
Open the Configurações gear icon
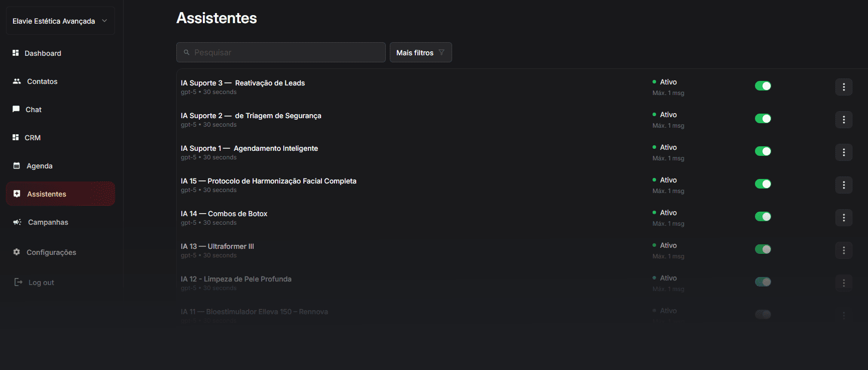17,252
